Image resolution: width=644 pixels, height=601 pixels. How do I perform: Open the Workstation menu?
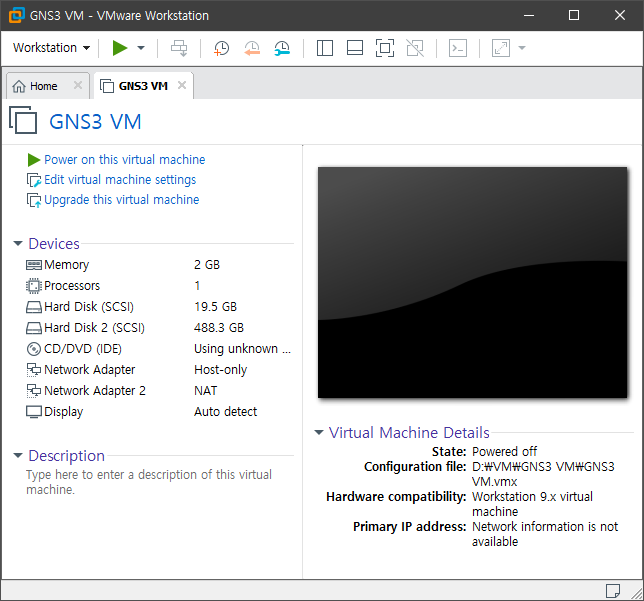51,48
